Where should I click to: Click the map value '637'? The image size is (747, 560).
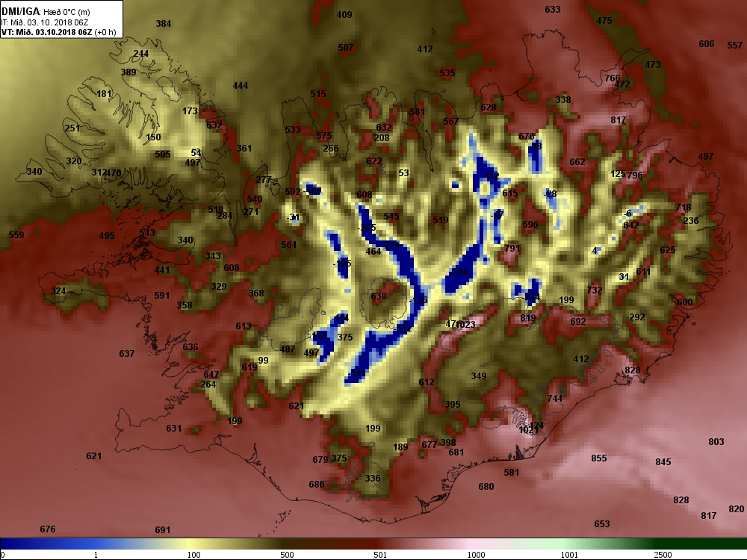pos(127,354)
